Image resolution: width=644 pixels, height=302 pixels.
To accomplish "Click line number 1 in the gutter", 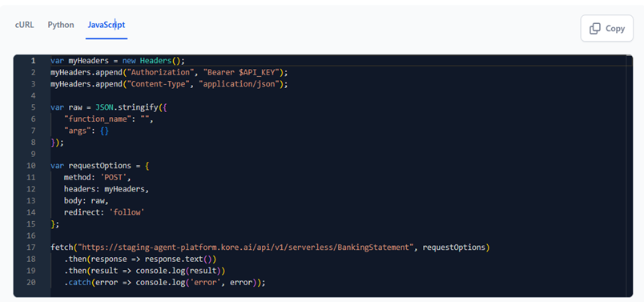I will click(x=34, y=60).
